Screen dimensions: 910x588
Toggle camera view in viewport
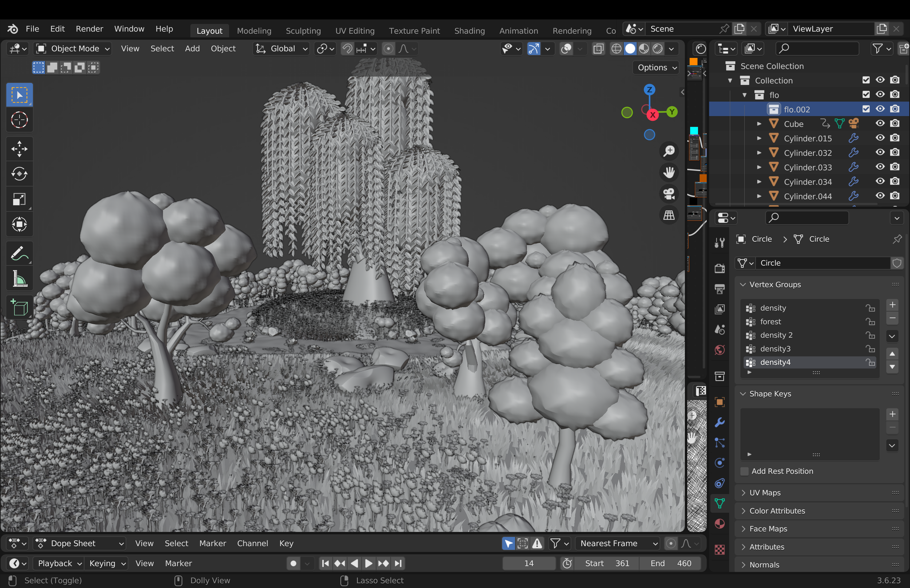point(669,194)
